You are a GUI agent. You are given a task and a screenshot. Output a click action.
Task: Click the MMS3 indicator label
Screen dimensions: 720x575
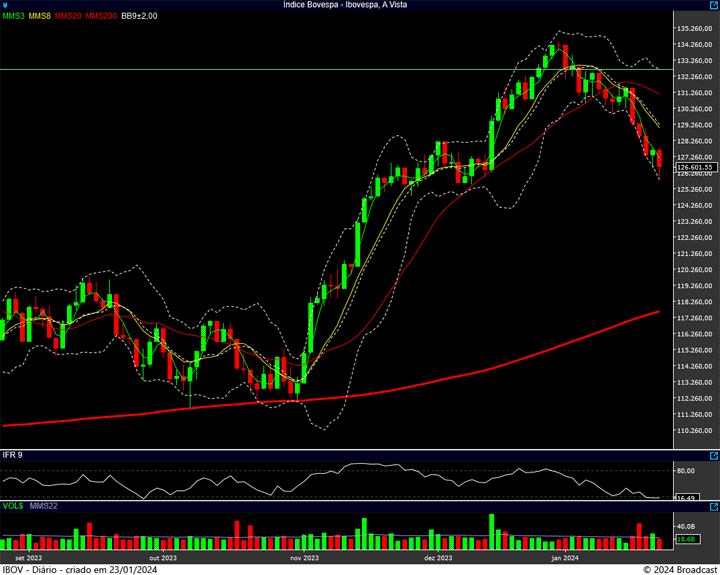[x=14, y=16]
